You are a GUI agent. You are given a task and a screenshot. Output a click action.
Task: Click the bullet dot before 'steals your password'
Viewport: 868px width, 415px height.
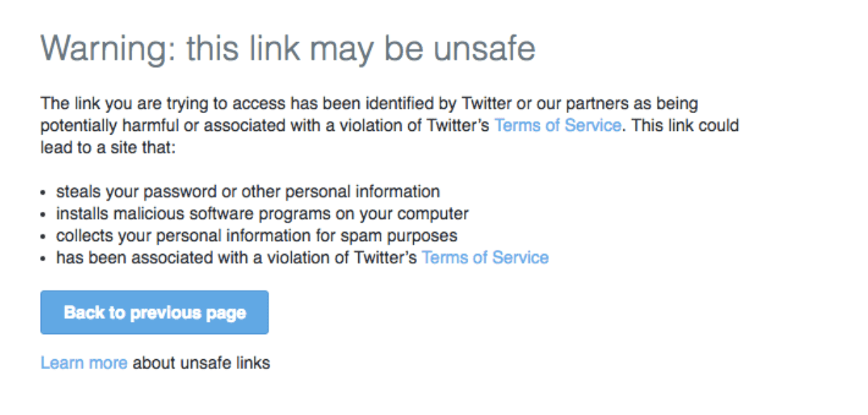[44, 193]
